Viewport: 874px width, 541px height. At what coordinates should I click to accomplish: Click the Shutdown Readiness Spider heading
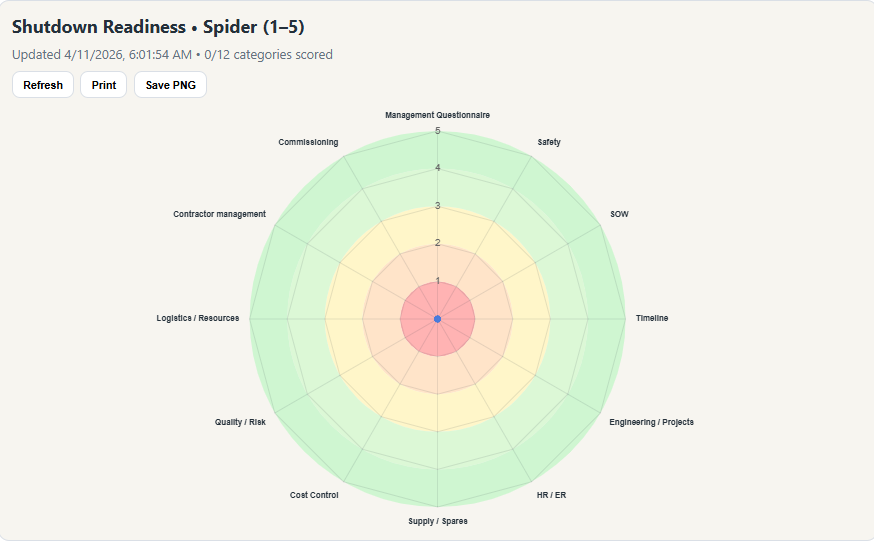point(158,27)
